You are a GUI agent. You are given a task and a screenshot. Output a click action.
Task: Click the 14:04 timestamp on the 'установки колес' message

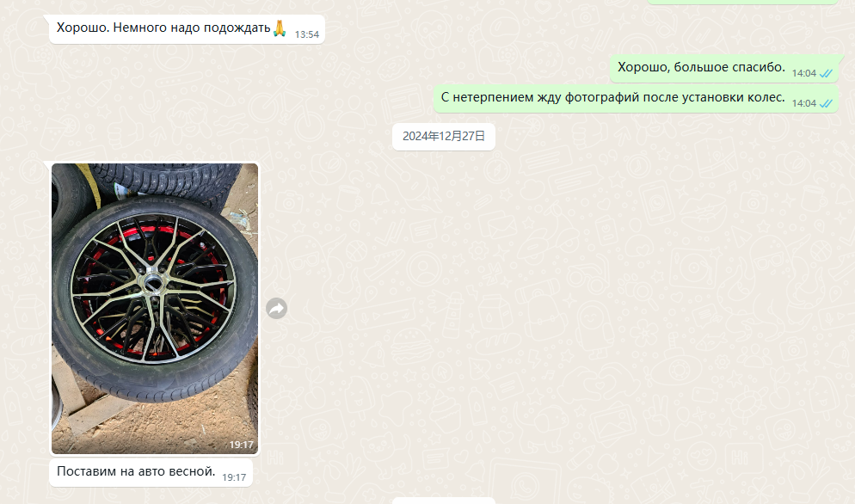(803, 103)
